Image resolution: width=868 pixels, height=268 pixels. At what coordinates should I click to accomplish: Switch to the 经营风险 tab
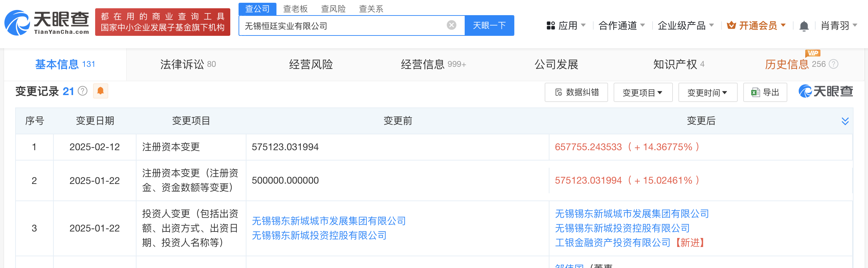tap(311, 64)
